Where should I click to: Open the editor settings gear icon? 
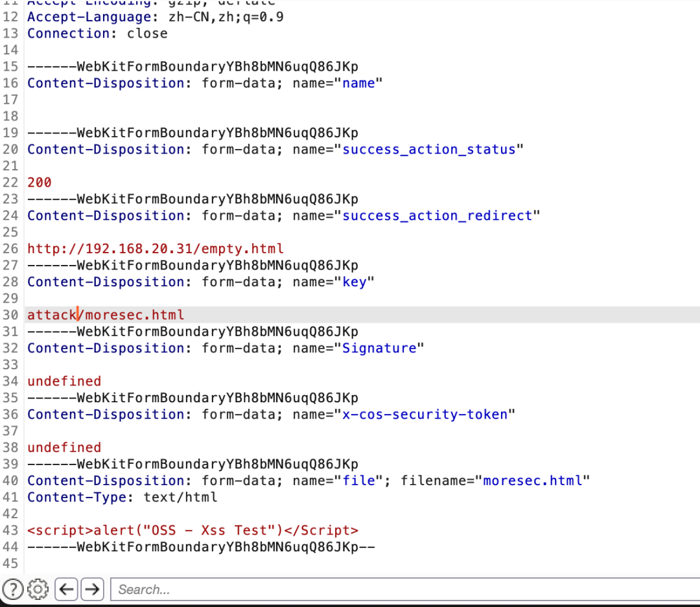click(38, 590)
